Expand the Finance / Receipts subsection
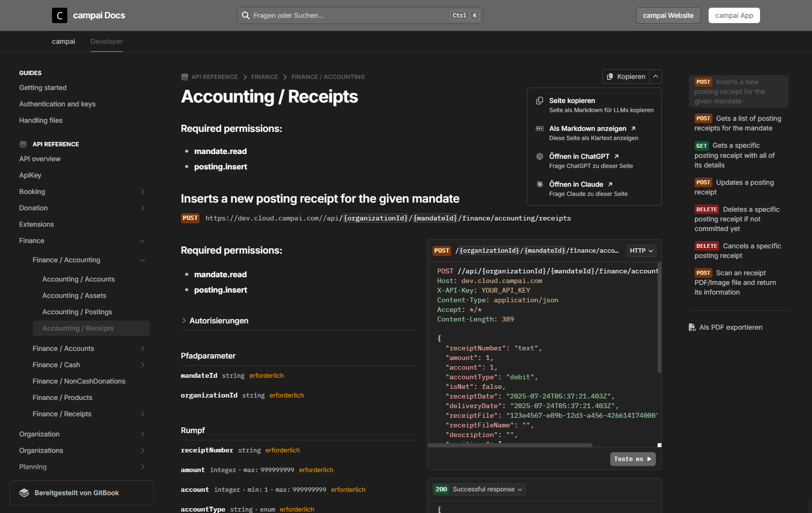This screenshot has width=812, height=513. pyautogui.click(x=142, y=414)
